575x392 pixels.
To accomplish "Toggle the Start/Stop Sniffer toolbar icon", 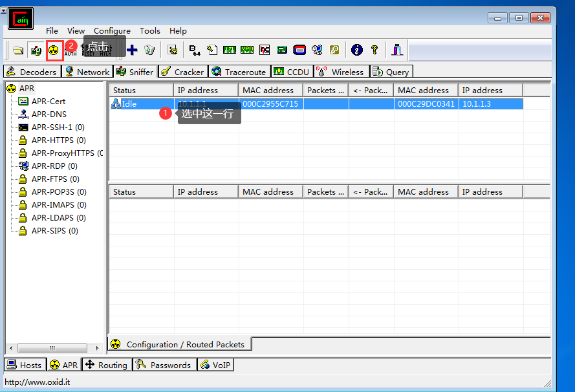I will (x=36, y=50).
